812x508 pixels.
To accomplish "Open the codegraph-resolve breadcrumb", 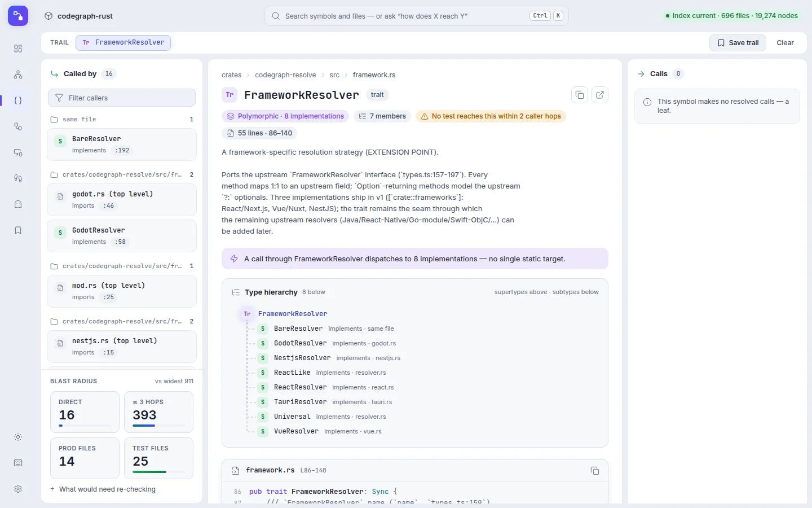I will pyautogui.click(x=285, y=75).
